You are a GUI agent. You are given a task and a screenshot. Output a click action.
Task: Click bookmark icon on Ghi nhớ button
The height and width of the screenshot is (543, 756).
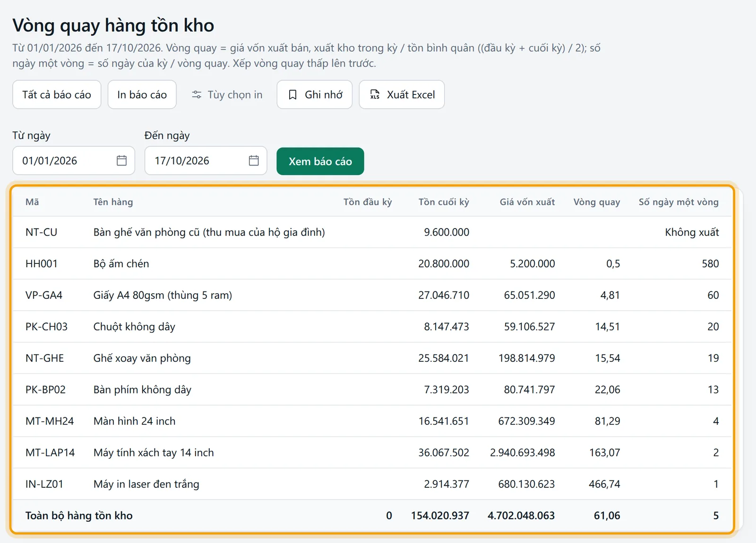(292, 95)
